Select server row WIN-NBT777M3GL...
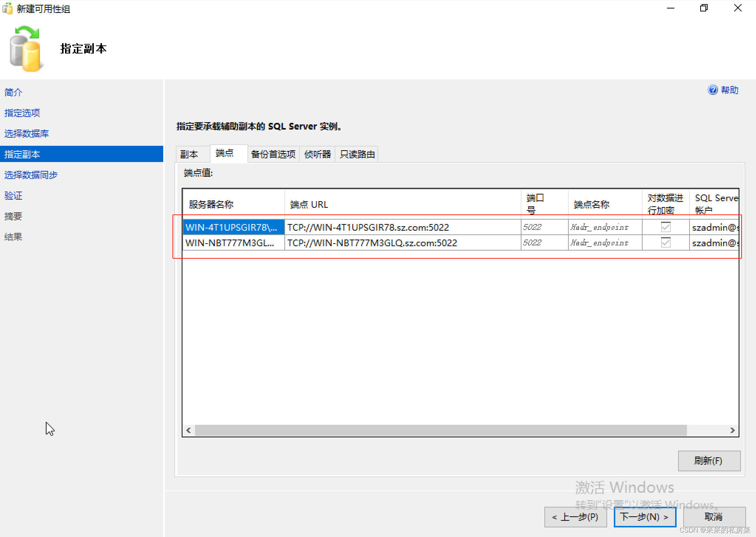 (x=233, y=242)
